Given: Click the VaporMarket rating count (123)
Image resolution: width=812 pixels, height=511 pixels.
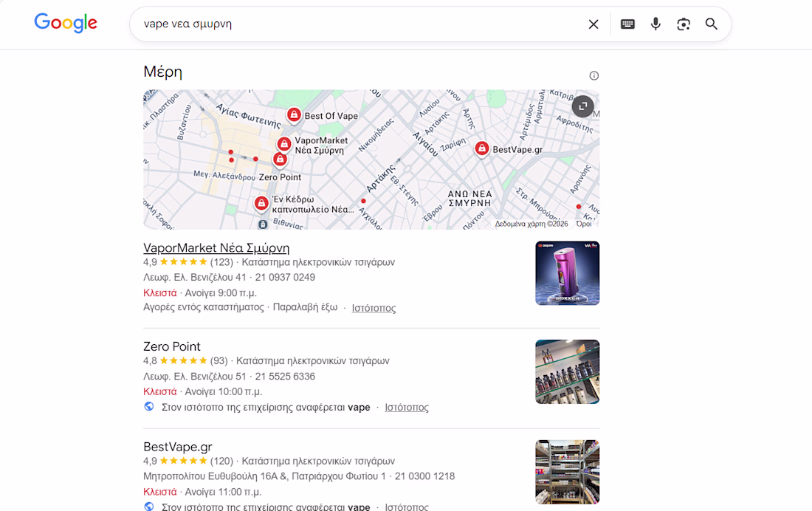Looking at the screenshot, I should (221, 262).
